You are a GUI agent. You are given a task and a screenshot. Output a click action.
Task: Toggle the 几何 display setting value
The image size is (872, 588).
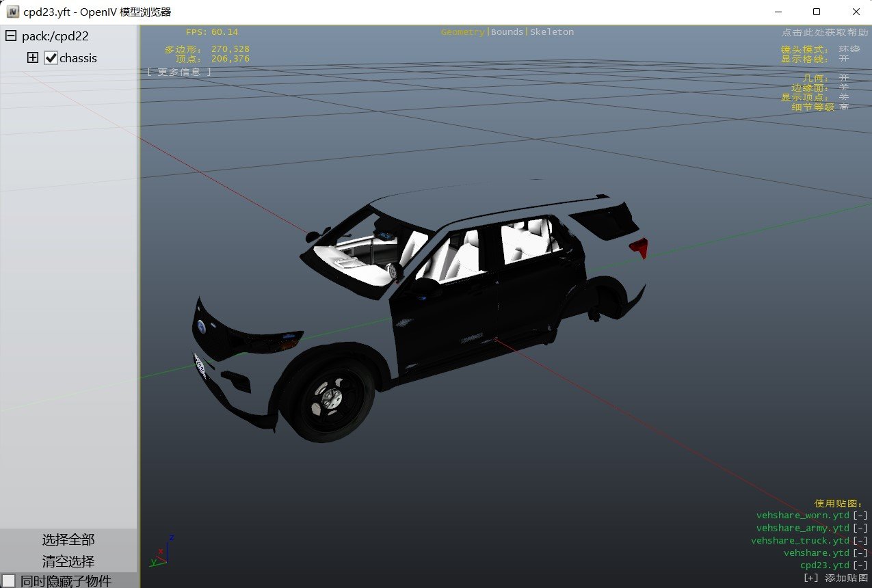point(844,79)
